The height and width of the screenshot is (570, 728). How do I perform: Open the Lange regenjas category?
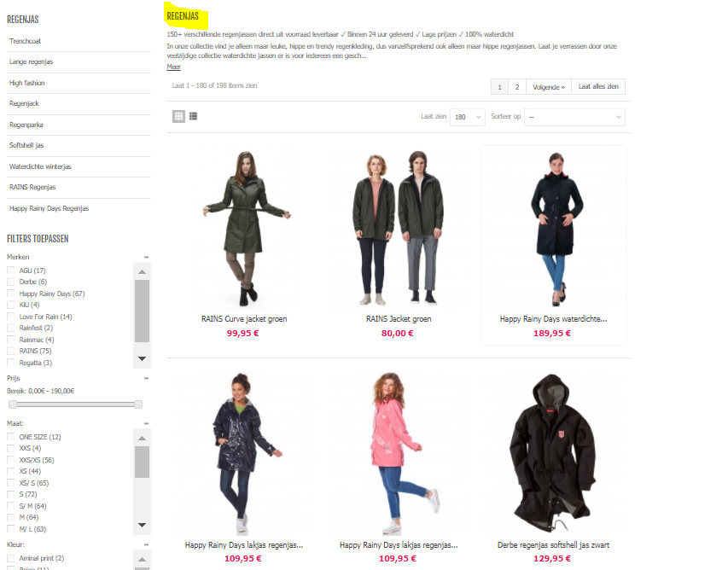pos(31,61)
